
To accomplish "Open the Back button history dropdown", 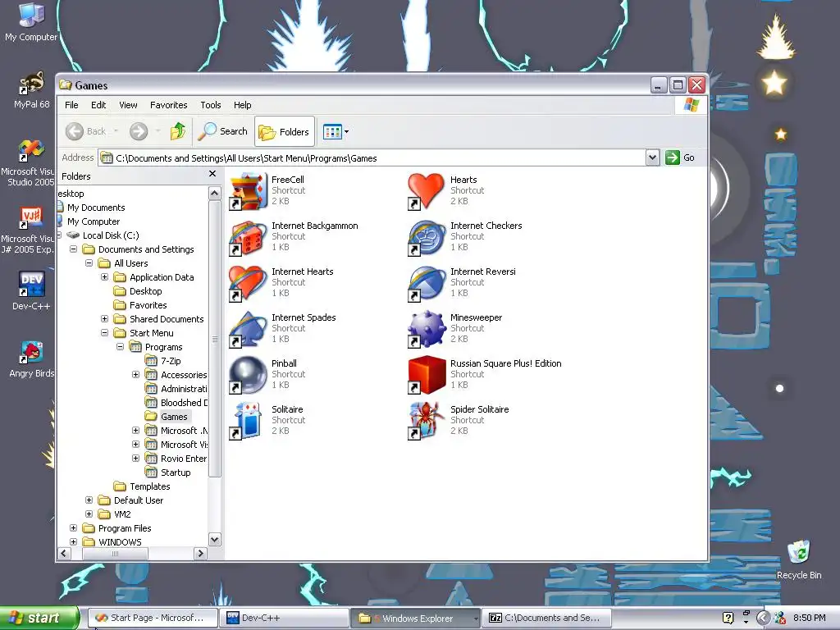I will (x=116, y=131).
